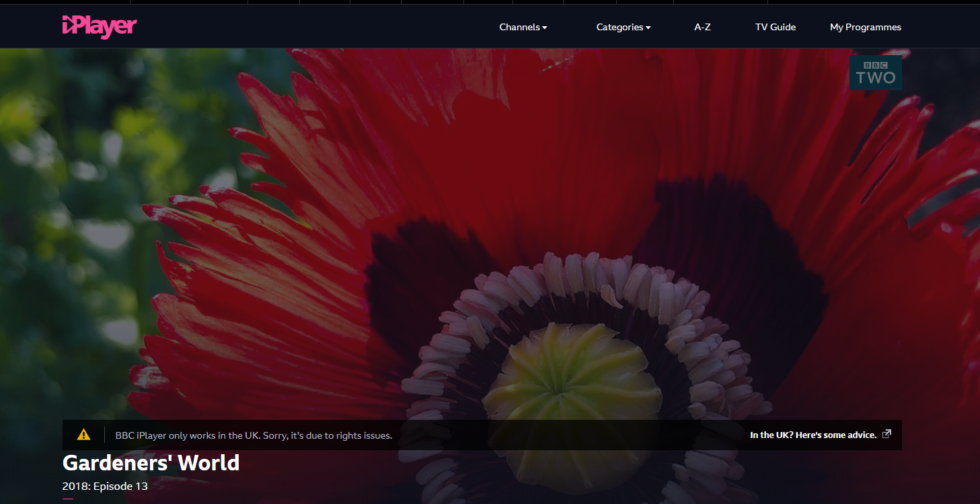Click the 'BBC iPlayer only works in the UK' message
The image size is (980, 504).
(254, 435)
